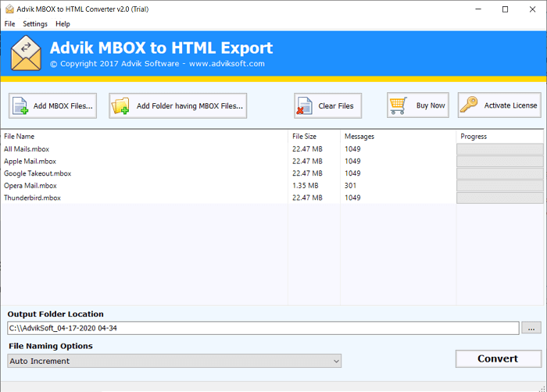Browse output folder with the ... button
The image size is (547, 392).
[531, 328]
